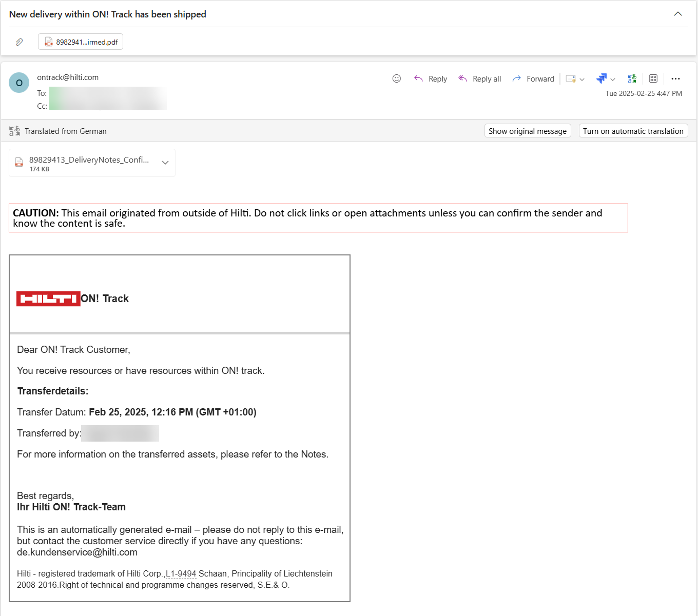Click the sender avatar circle 'O'
Screen dimensions: 698x616
coord(19,83)
